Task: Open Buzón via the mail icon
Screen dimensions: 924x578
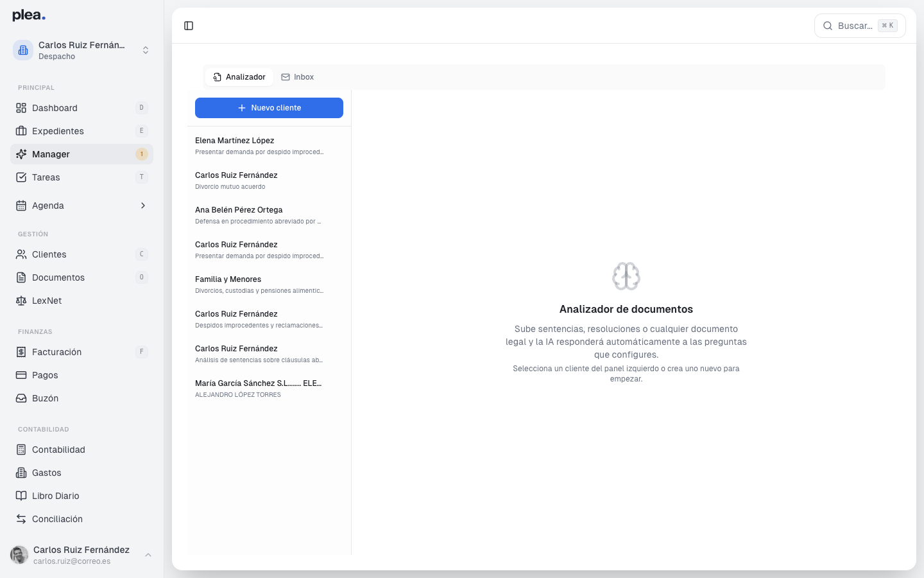Action: pos(21,398)
